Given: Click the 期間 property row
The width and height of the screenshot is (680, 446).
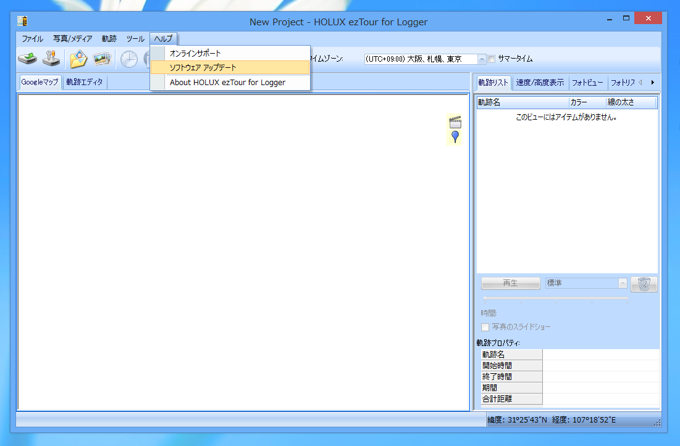Looking at the screenshot, I should [x=570, y=387].
